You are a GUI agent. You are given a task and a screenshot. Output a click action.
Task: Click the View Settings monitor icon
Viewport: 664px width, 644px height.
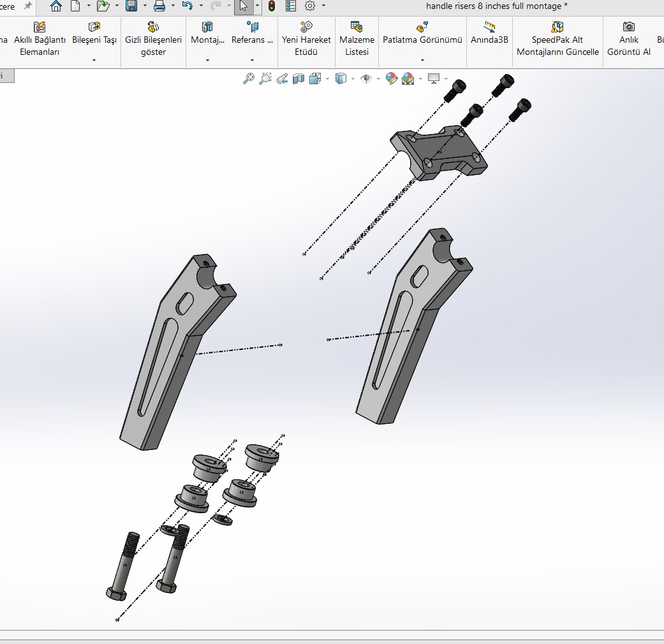(x=434, y=79)
